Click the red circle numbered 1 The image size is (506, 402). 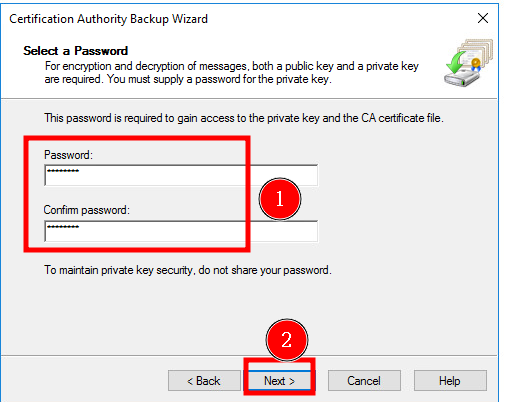(x=280, y=199)
